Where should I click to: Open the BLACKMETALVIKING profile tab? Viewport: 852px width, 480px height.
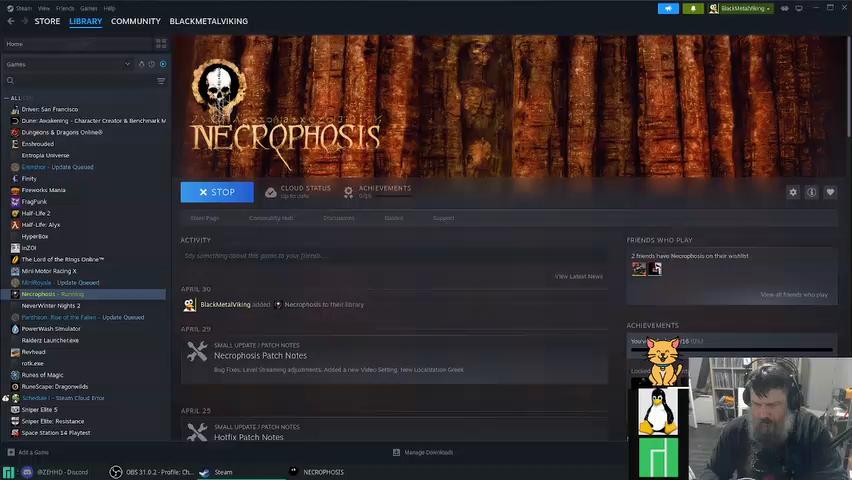[x=209, y=21]
